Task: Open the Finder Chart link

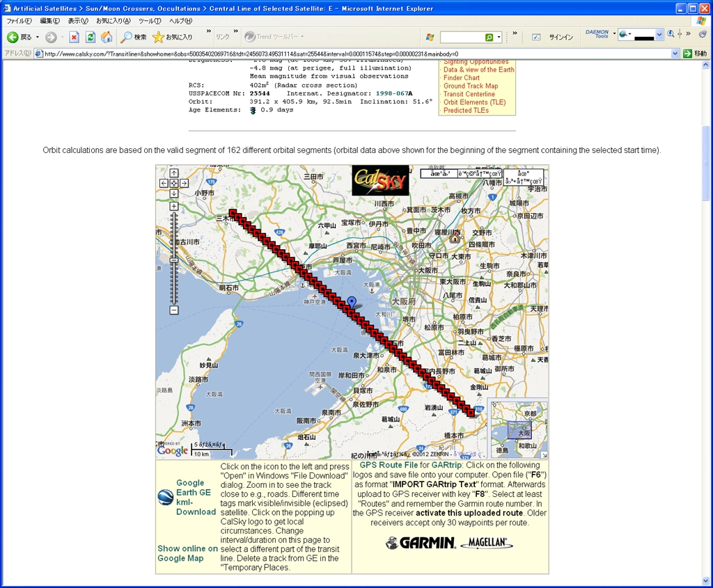Action: [462, 78]
